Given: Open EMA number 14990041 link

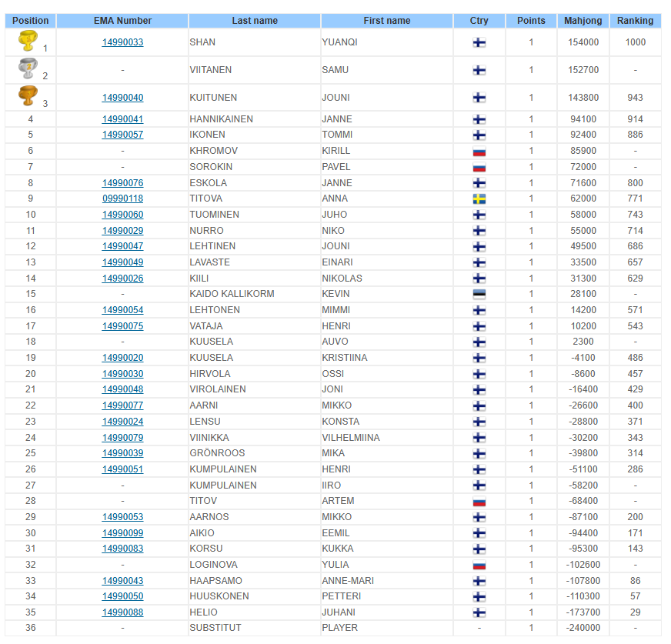Looking at the screenshot, I should (x=122, y=119).
